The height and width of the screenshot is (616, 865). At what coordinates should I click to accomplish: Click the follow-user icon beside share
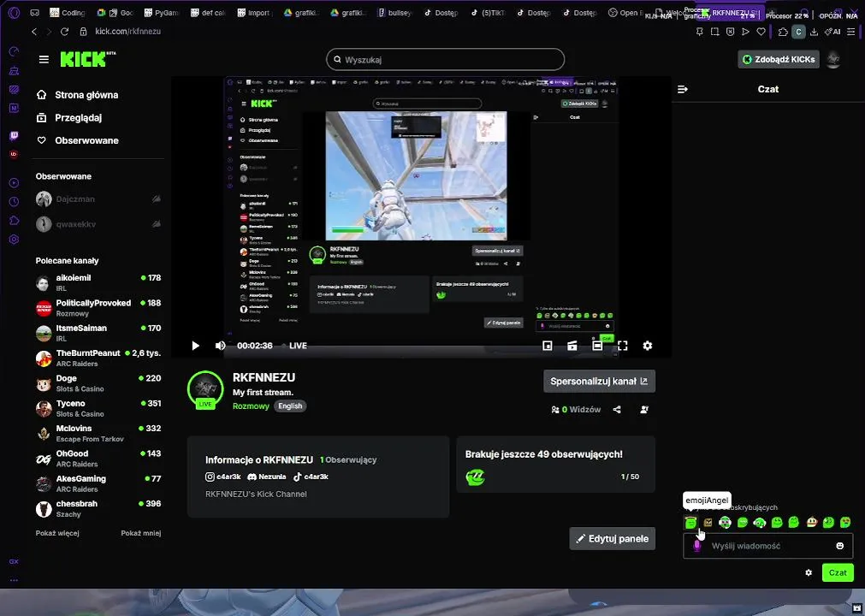click(x=643, y=410)
